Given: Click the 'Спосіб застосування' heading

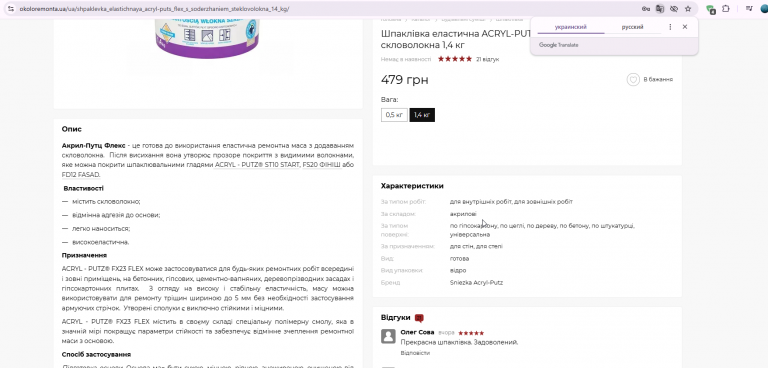Looking at the screenshot, I should pyautogui.click(x=96, y=354).
